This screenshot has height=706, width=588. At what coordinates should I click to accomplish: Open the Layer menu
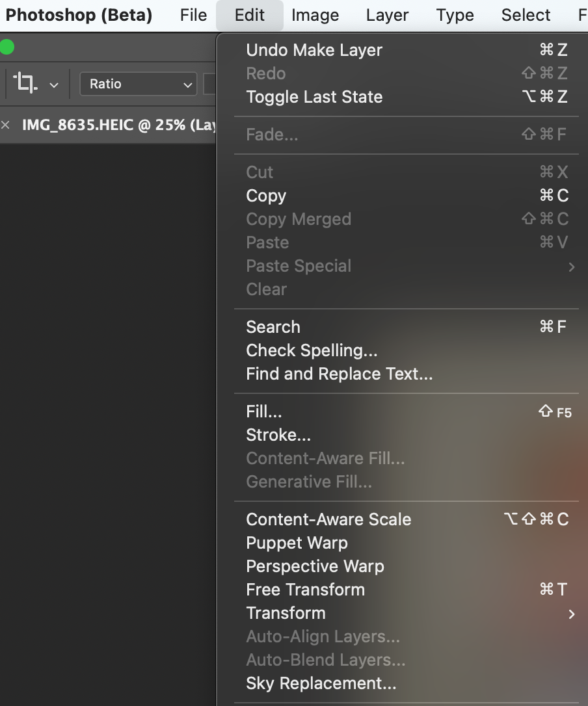pos(386,14)
